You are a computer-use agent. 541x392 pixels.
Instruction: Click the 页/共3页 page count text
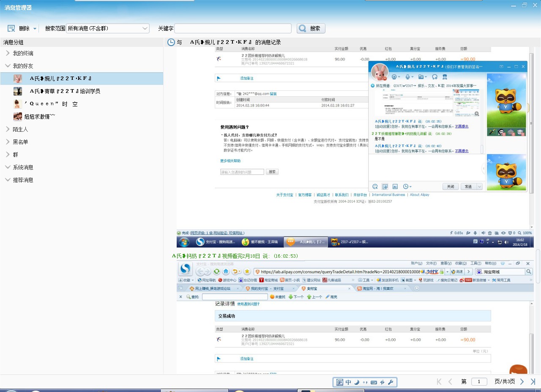[x=504, y=381]
